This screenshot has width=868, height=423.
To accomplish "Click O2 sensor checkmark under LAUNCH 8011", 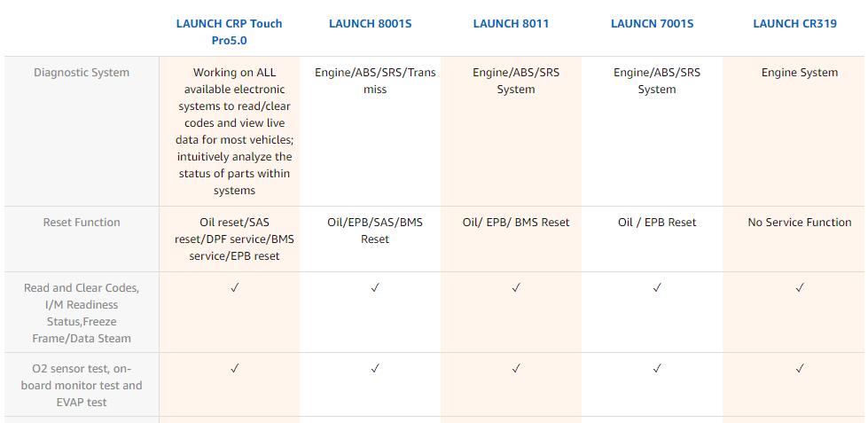I will pos(516,368).
